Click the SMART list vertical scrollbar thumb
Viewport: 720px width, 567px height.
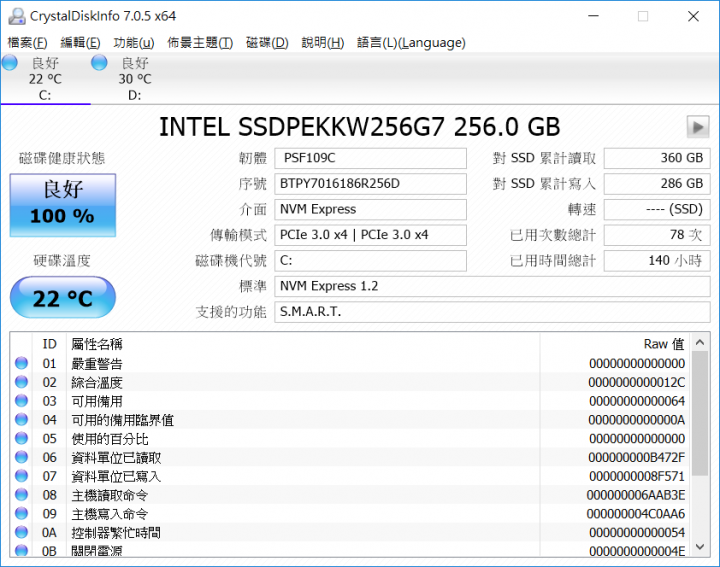pos(700,414)
